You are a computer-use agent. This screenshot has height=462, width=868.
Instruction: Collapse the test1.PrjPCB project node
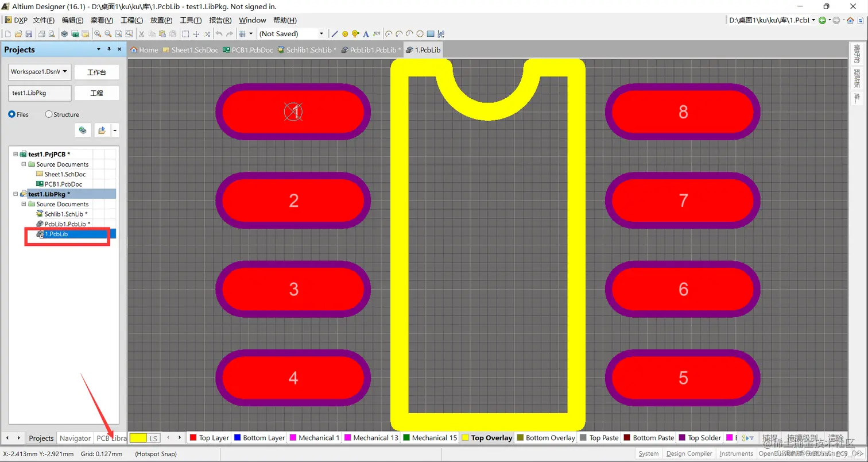pos(15,154)
